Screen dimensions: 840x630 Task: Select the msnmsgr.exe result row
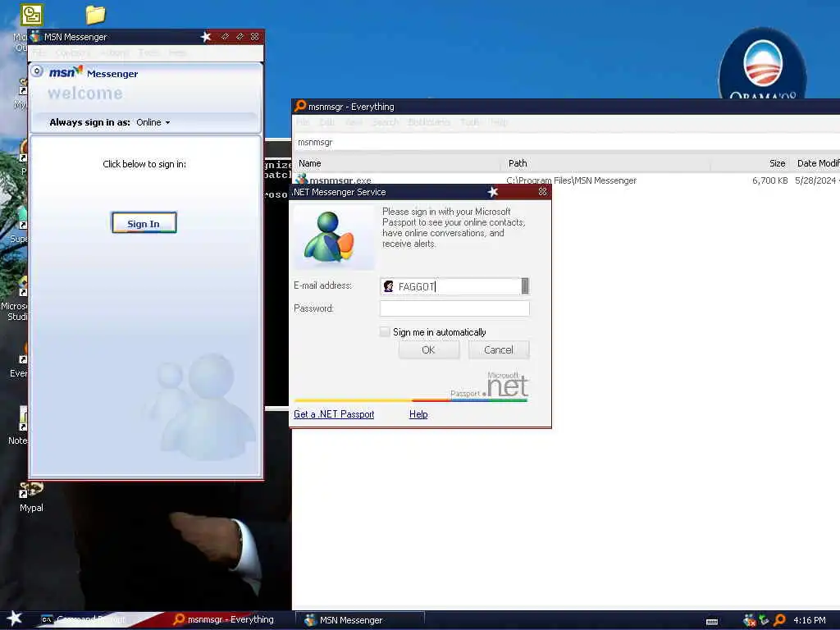(567, 180)
